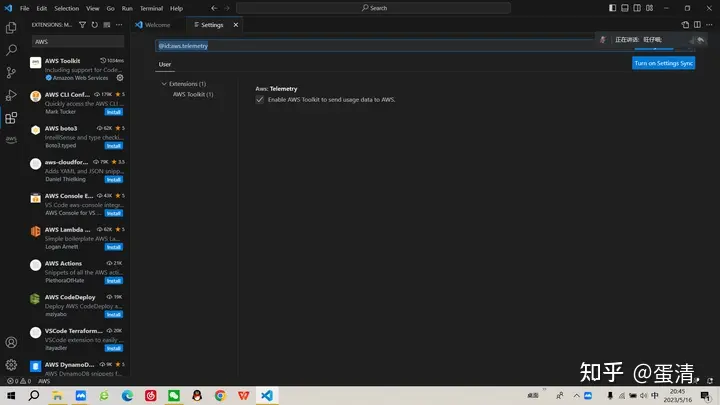Viewport: 720px width, 405px height.
Task: Install AWS Console extension
Action: [113, 214]
